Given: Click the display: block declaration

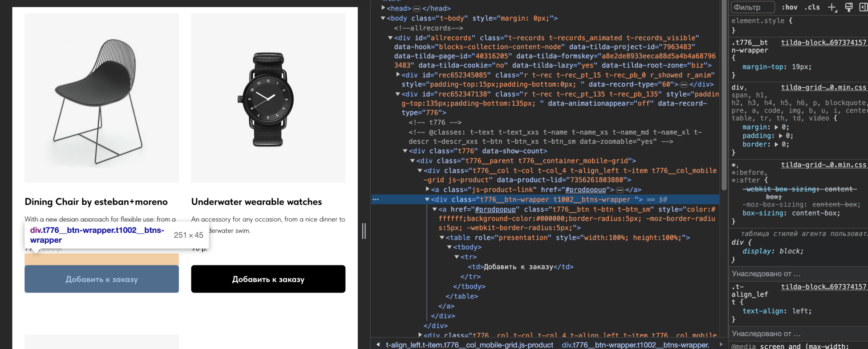Looking at the screenshot, I should [x=773, y=251].
